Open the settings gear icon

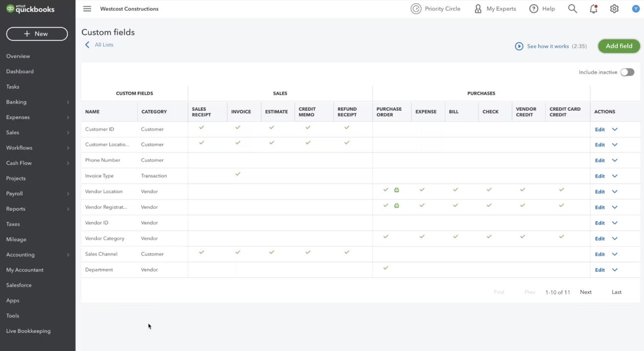click(x=614, y=9)
